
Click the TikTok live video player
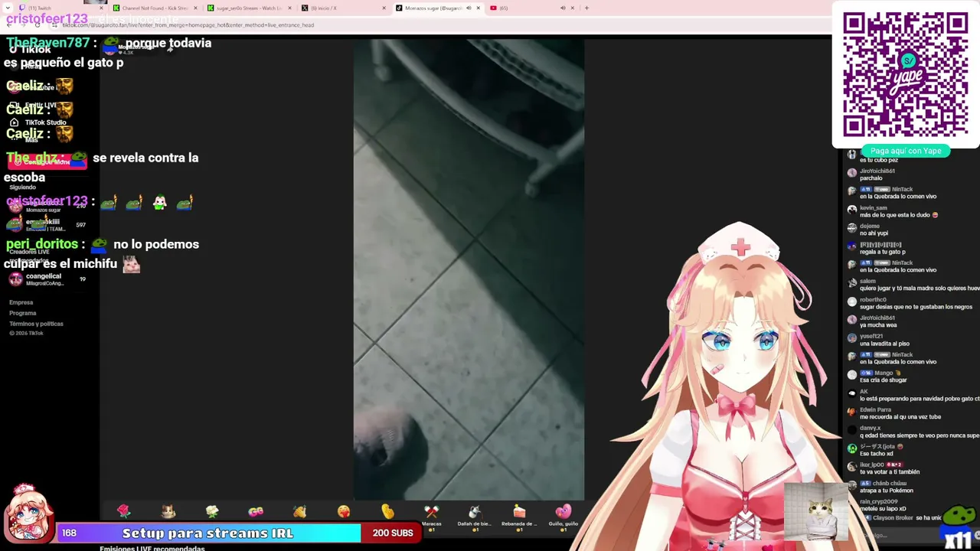pos(469,269)
